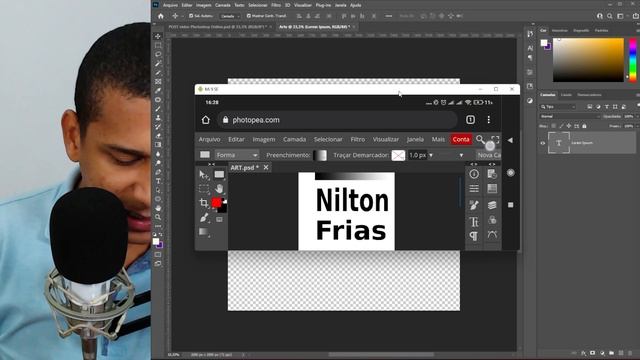Open Filtro menu in Photopea
Screen dimensions: 640x360
pos(358,139)
